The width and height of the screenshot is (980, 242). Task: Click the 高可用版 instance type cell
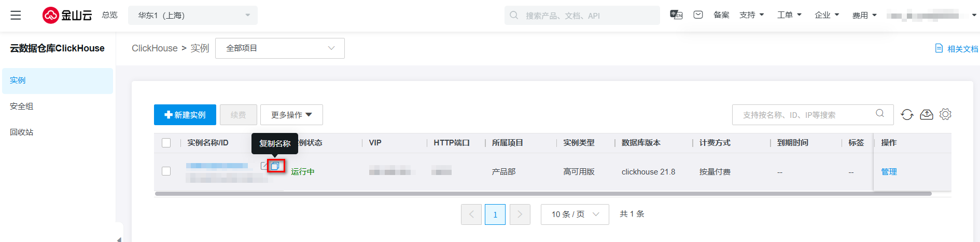pos(579,171)
